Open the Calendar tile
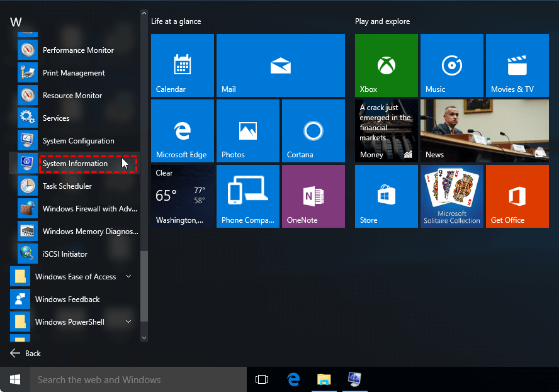559x392 pixels. [x=183, y=65]
